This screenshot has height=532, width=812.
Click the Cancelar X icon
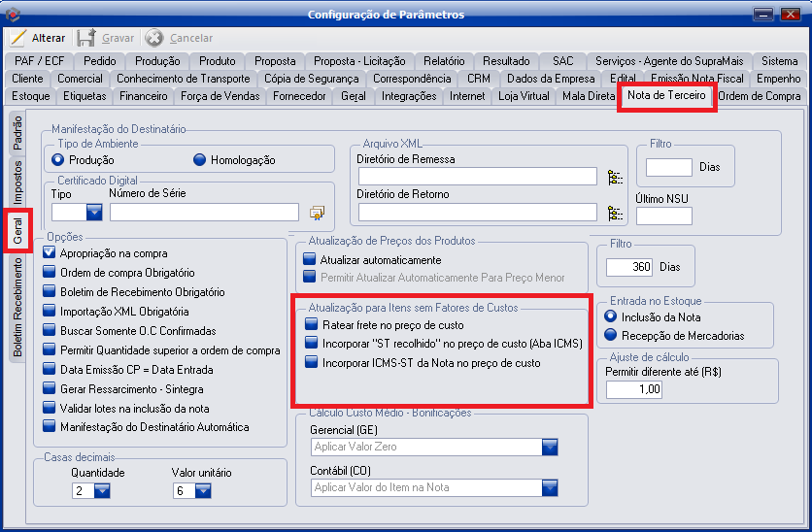(153, 38)
